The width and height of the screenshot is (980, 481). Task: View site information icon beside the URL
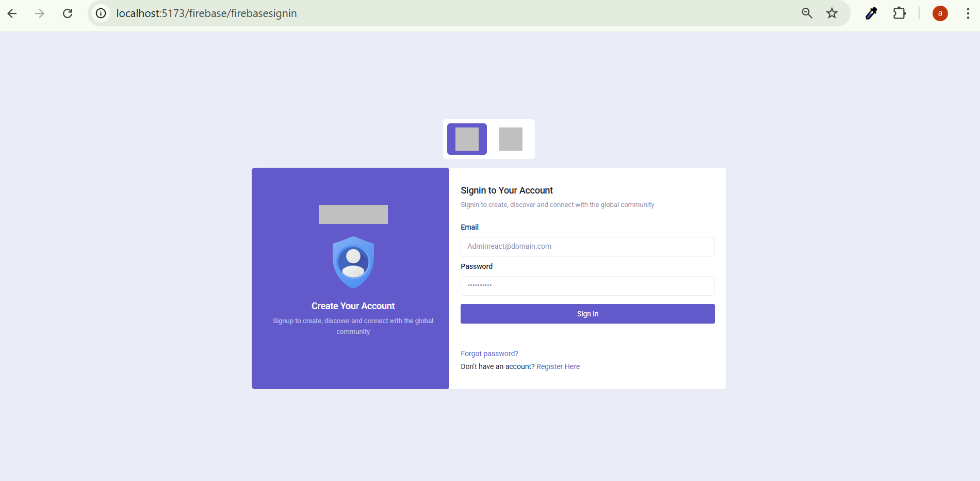(x=101, y=13)
